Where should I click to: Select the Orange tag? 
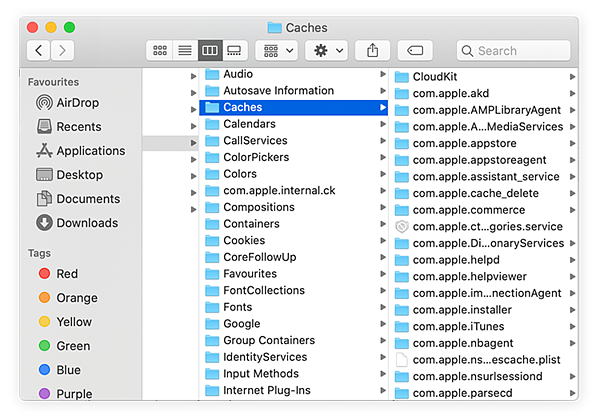coord(68,298)
